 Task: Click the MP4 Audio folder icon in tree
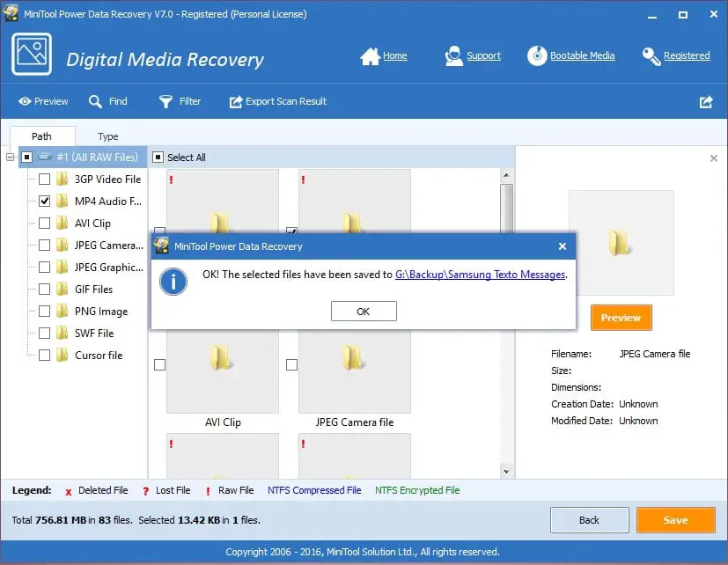click(x=62, y=201)
